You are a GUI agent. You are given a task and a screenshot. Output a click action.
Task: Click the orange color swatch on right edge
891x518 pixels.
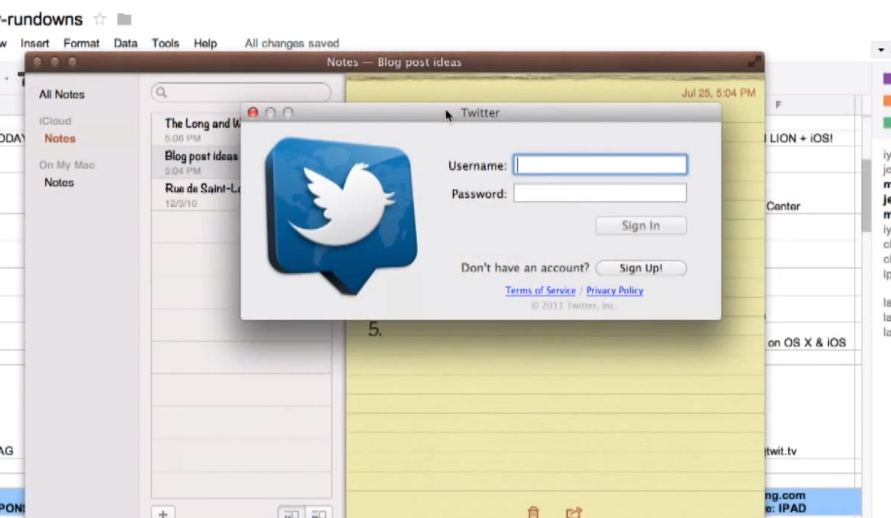click(887, 101)
